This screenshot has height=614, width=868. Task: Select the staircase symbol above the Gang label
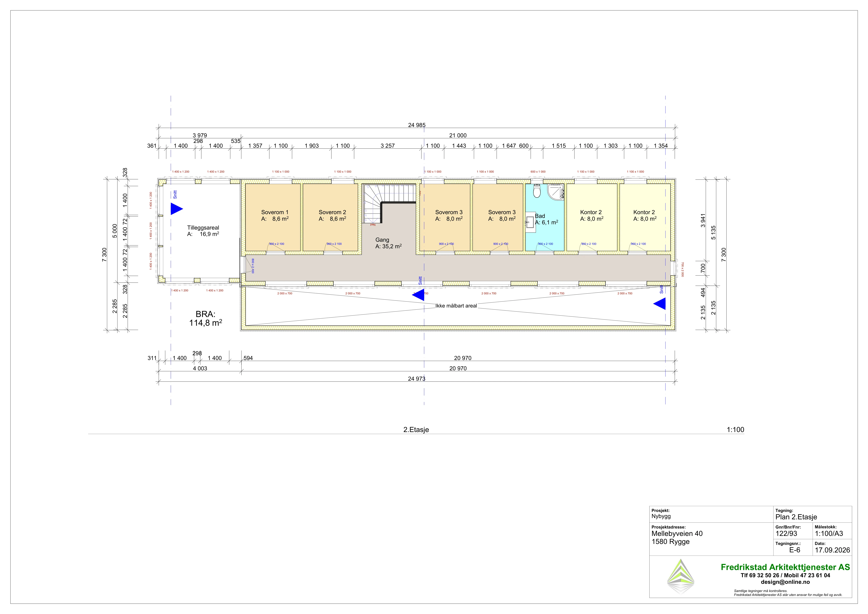coord(389,203)
